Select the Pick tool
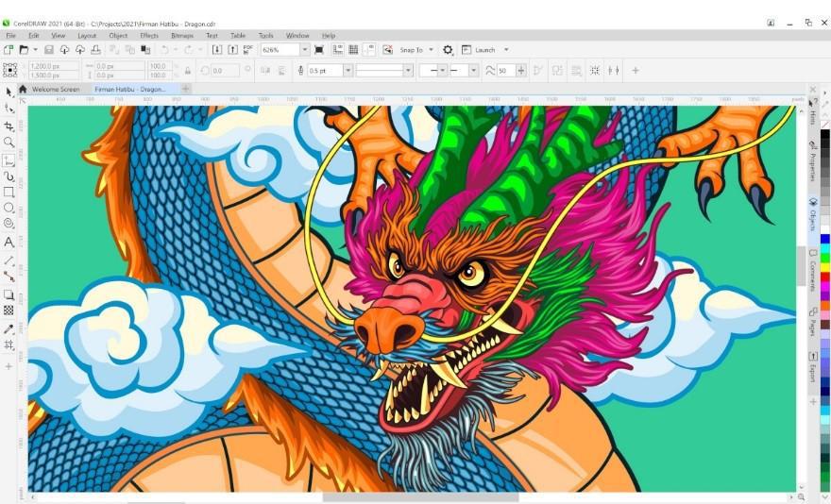This screenshot has height=504, width=831. pos(8,92)
